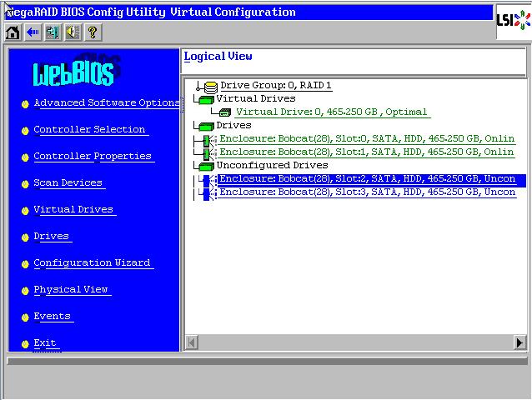Click the Unconfigured Drives folder icon
Image resolution: width=532 pixels, height=400 pixels.
(x=206, y=166)
